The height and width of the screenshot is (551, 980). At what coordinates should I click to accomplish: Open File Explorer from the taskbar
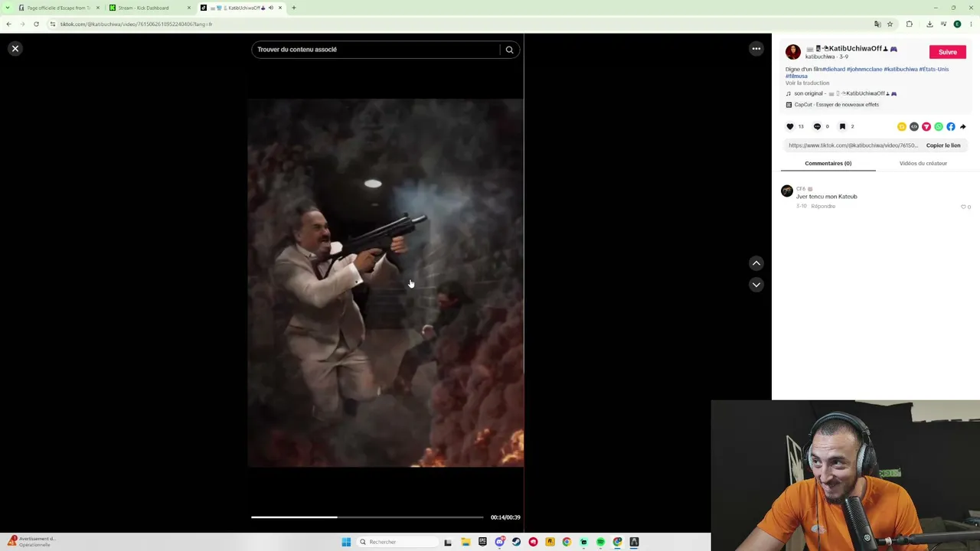click(x=465, y=542)
